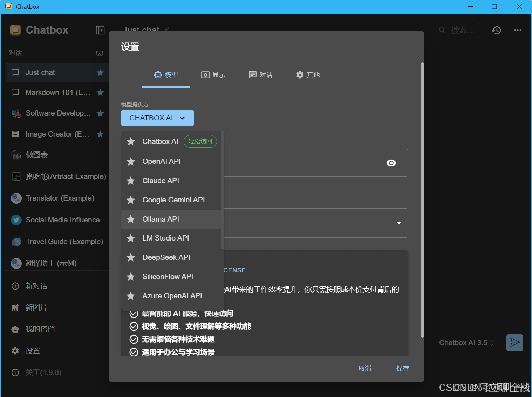Image resolution: width=532 pixels, height=397 pixels.
Task: Click the pencil edit icon beside title
Action: point(167,29)
